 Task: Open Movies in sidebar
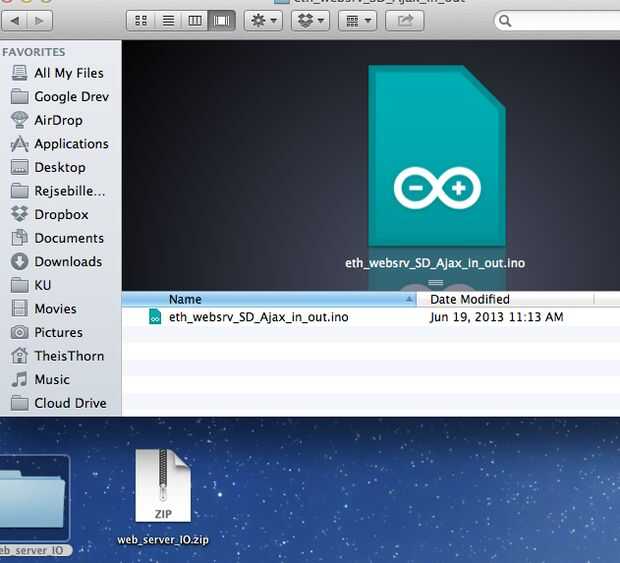click(43, 309)
